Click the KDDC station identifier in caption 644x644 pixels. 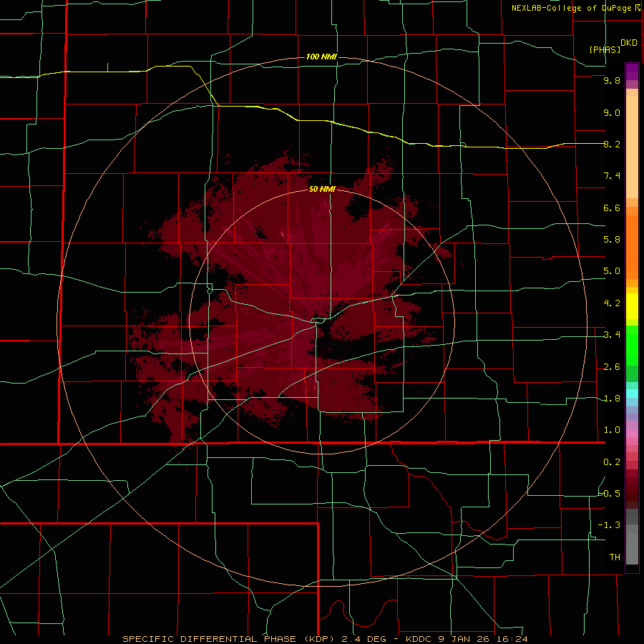[419, 639]
